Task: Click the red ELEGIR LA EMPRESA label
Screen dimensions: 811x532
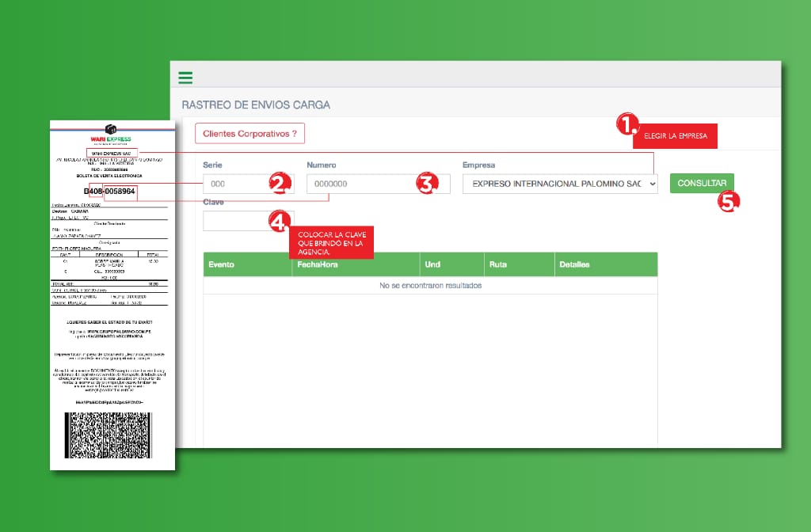Action: coord(675,136)
